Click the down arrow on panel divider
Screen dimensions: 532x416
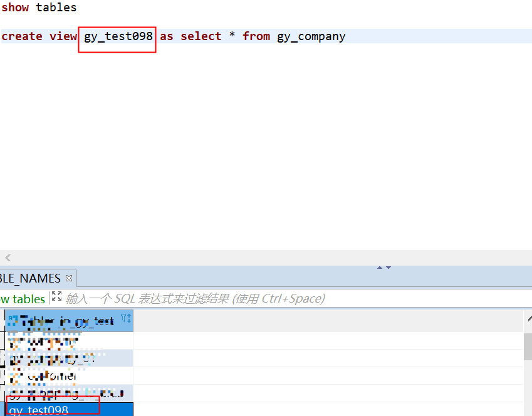(389, 268)
